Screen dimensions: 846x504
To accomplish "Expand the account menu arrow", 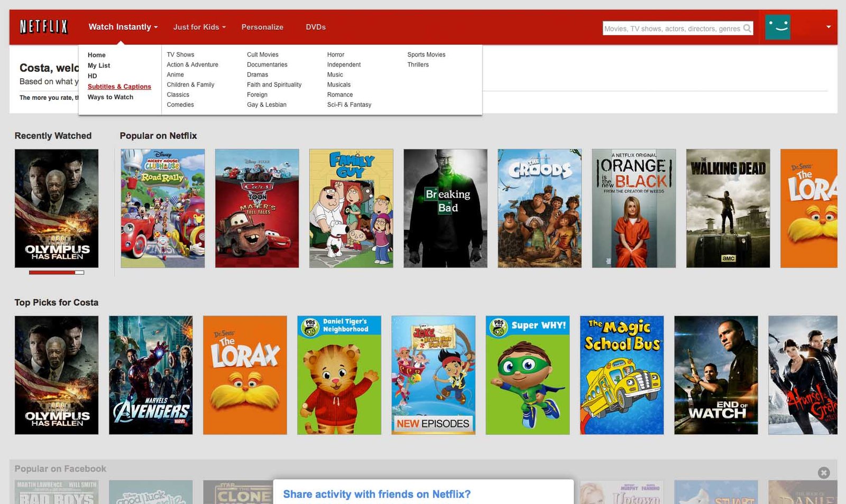I will [x=829, y=27].
